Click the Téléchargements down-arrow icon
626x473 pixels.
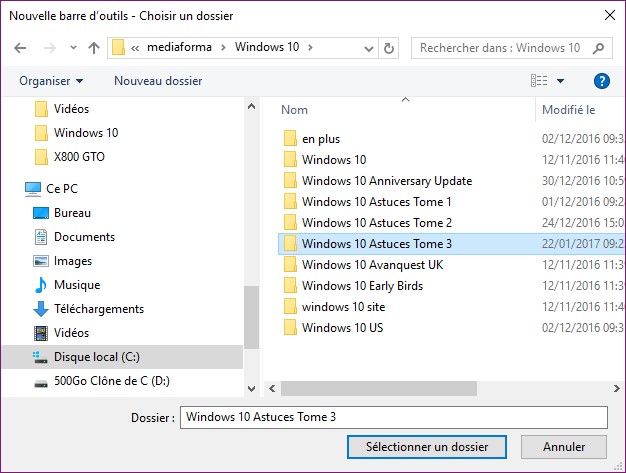pyautogui.click(x=41, y=309)
